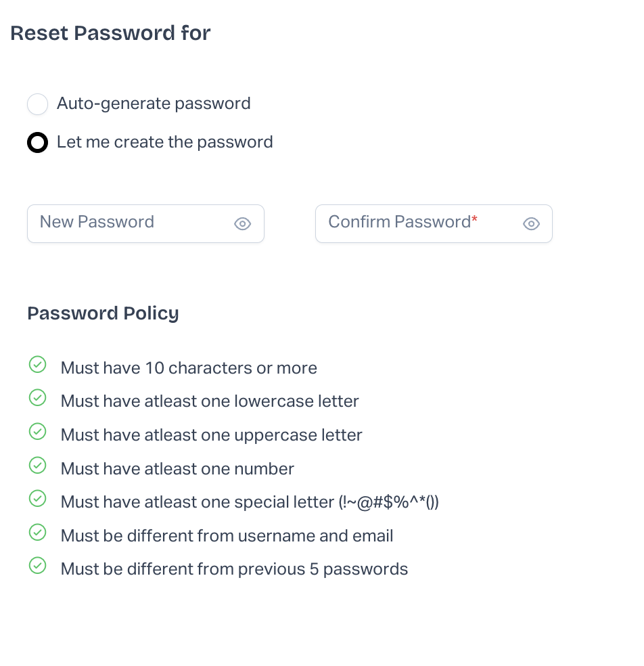Select the Auto-generate password radio button
Viewport: 644px width, 666px height.
(x=37, y=104)
